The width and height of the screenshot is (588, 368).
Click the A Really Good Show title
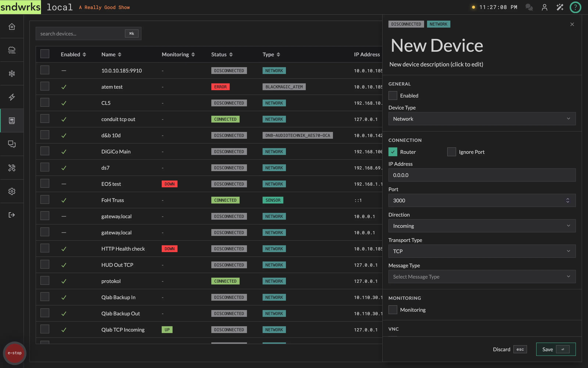[x=104, y=7]
